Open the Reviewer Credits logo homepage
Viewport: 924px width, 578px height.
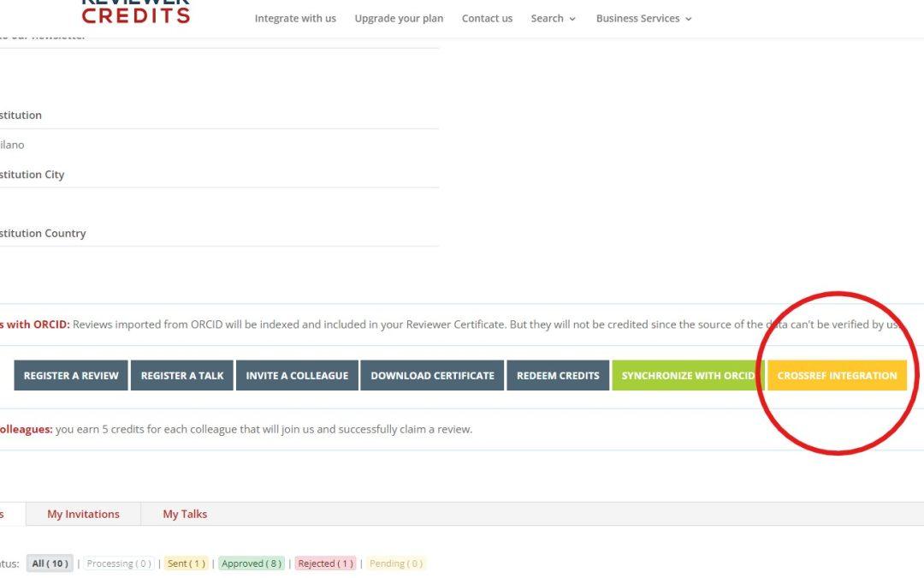pyautogui.click(x=135, y=12)
